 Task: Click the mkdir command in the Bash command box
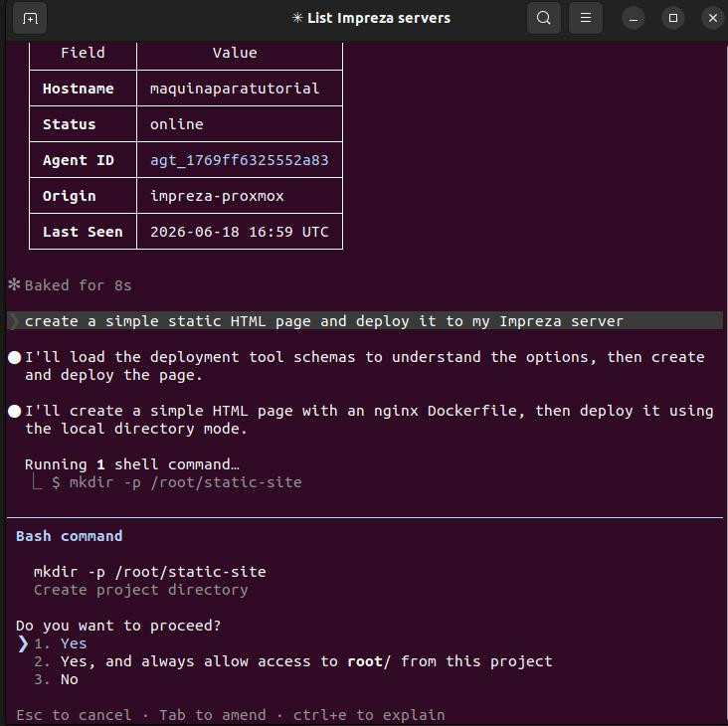pos(150,572)
